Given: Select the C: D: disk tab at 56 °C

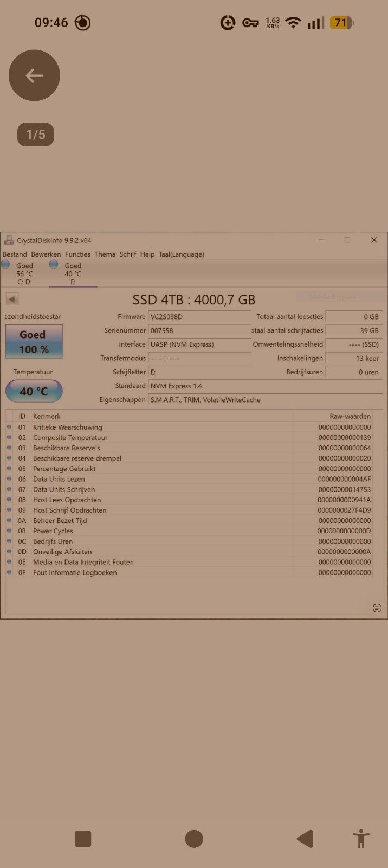Looking at the screenshot, I should coord(24,273).
